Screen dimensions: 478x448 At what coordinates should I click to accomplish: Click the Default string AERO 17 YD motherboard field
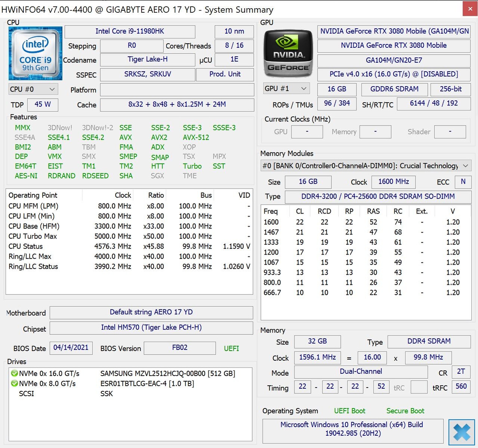(151, 312)
